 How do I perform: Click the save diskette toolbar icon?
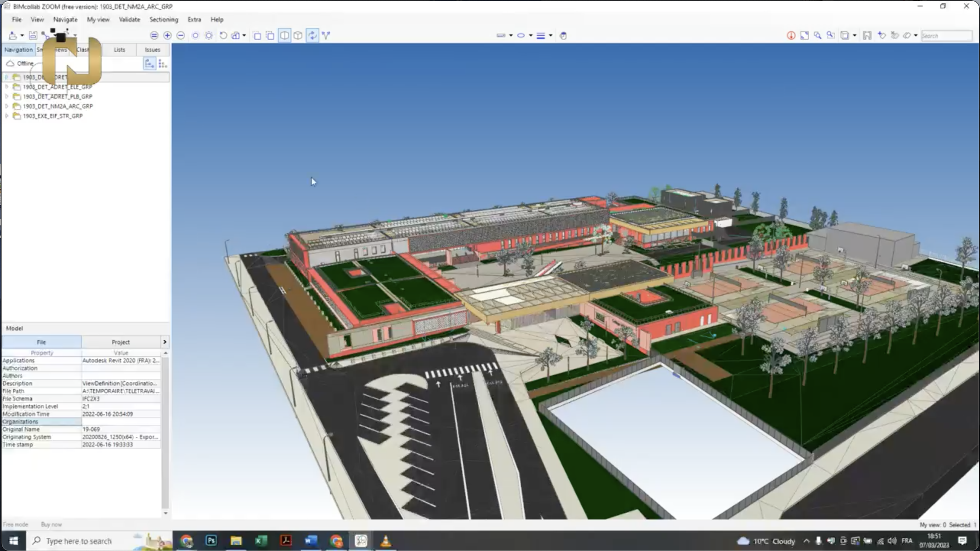click(33, 36)
